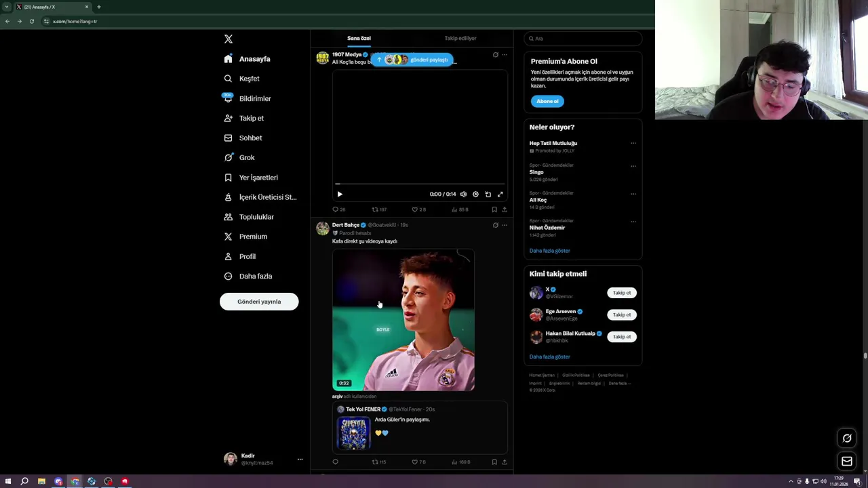Open Nihat Özdemir trending topic
The image size is (868, 488).
tap(547, 228)
